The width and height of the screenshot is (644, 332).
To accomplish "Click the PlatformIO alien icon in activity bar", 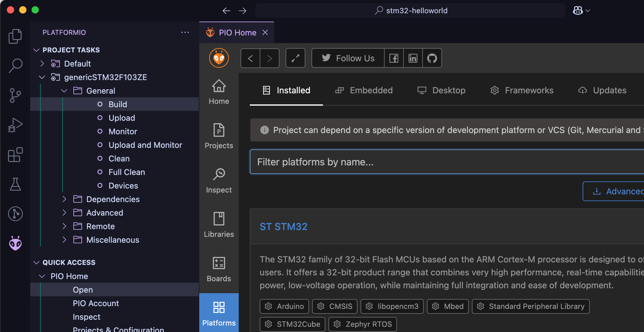I will pos(15,243).
